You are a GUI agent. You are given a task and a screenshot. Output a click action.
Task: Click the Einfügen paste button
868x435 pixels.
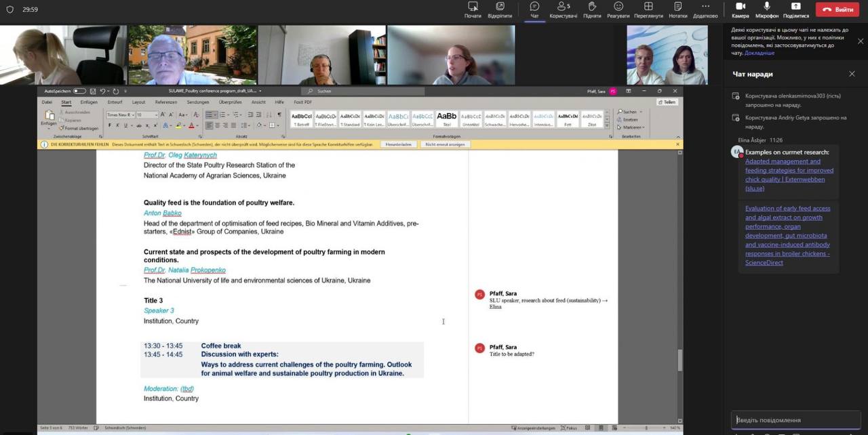click(x=48, y=119)
